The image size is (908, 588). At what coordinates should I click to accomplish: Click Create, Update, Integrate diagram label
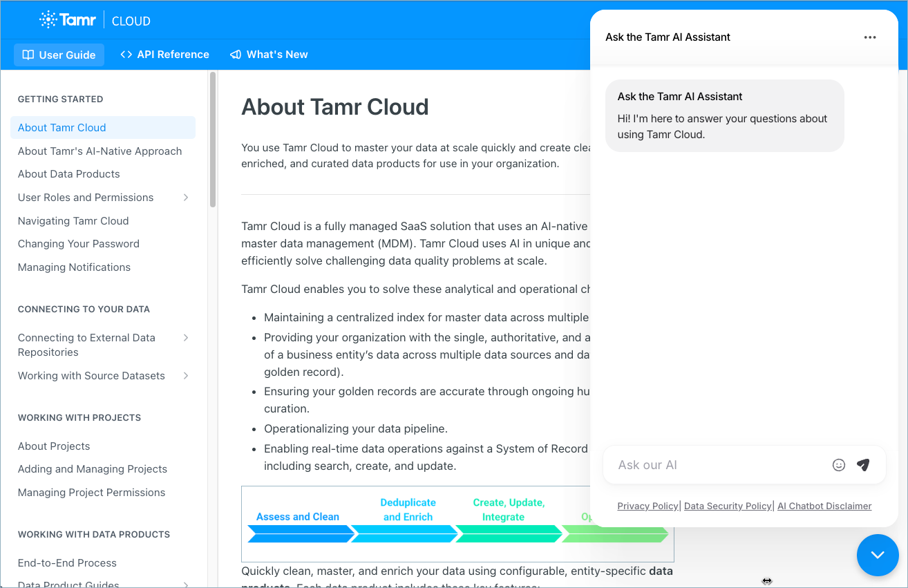pos(509,510)
